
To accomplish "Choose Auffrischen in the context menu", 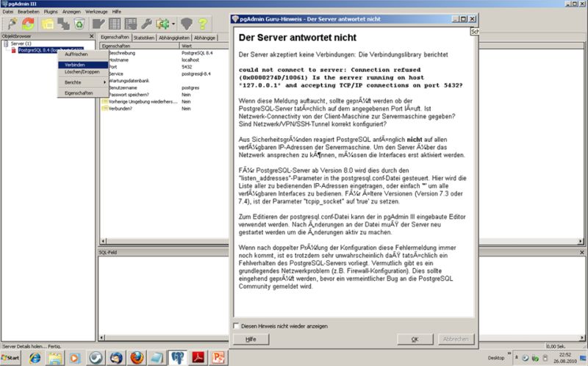I will pos(83,54).
